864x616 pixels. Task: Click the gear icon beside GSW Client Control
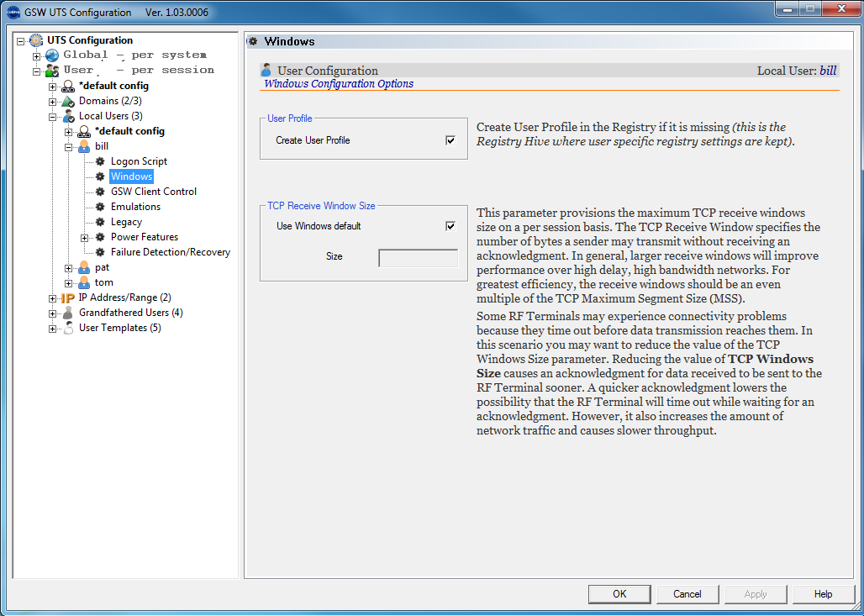[100, 192]
